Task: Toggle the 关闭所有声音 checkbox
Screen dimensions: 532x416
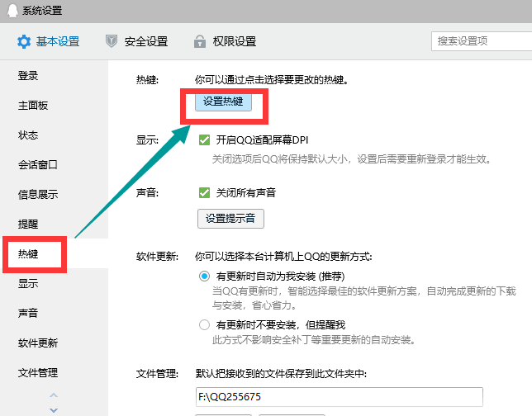Action: pyautogui.click(x=204, y=193)
